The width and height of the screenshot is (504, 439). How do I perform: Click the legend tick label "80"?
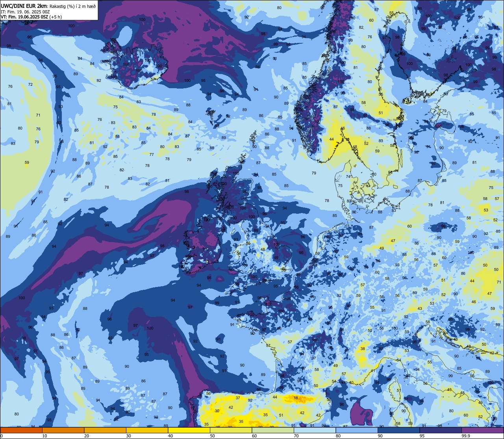pyautogui.click(x=338, y=436)
